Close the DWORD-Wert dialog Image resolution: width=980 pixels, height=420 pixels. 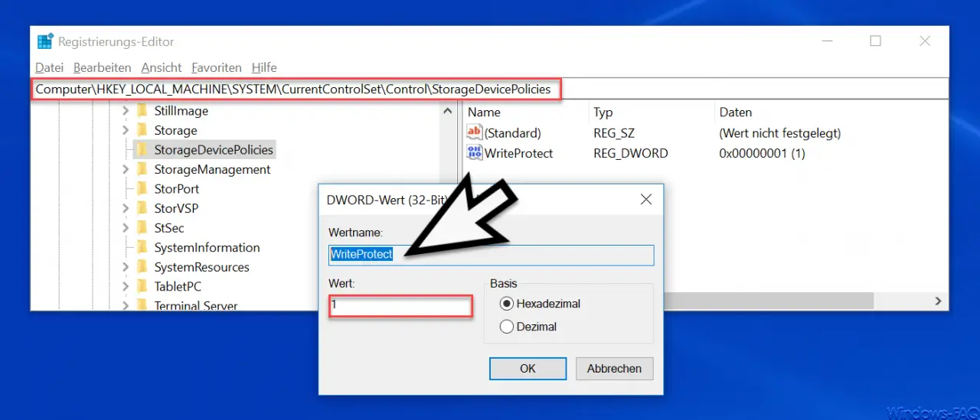click(x=645, y=200)
